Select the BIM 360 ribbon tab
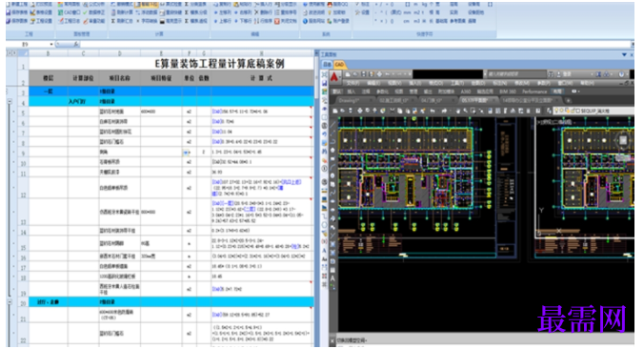This screenshot has width=644, height=349. click(x=508, y=92)
